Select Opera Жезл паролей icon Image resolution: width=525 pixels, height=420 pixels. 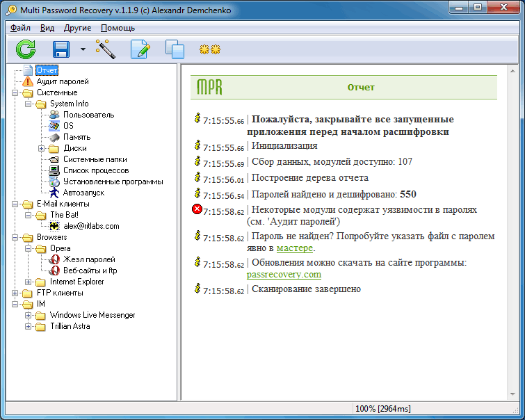54,259
